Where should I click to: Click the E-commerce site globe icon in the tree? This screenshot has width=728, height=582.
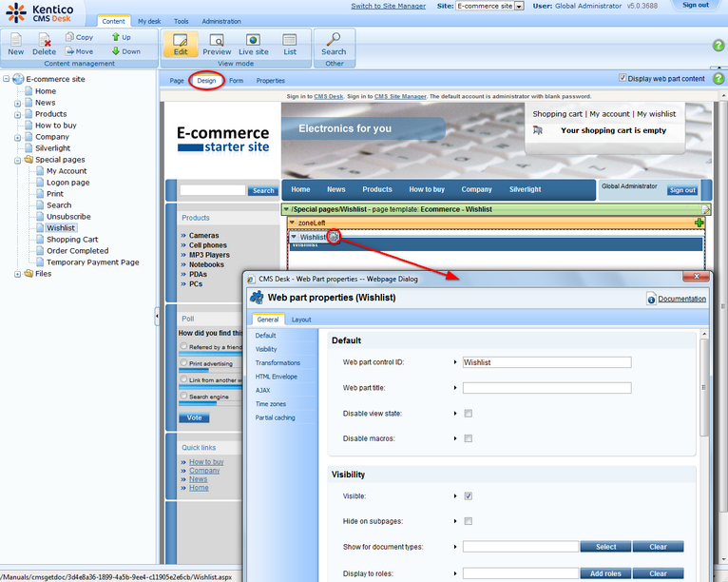pos(18,79)
